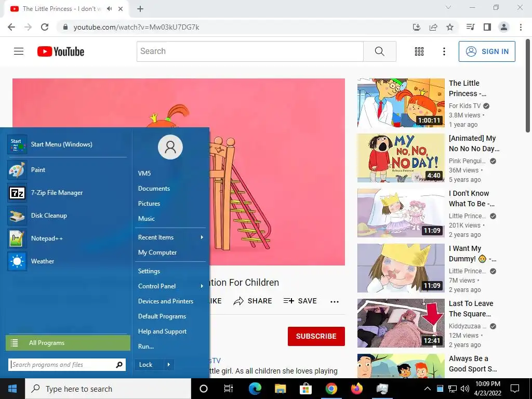Open Music from start menu
This screenshot has width=532, height=399.
[146, 219]
